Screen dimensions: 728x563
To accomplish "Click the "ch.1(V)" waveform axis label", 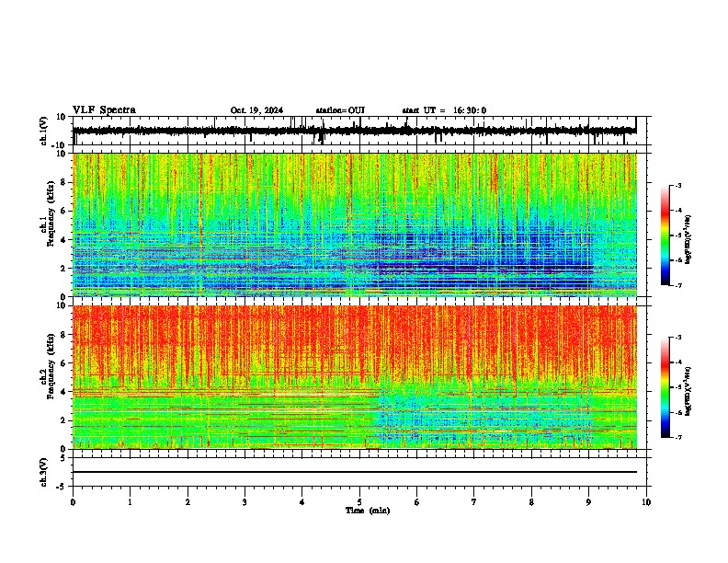I will click(44, 131).
